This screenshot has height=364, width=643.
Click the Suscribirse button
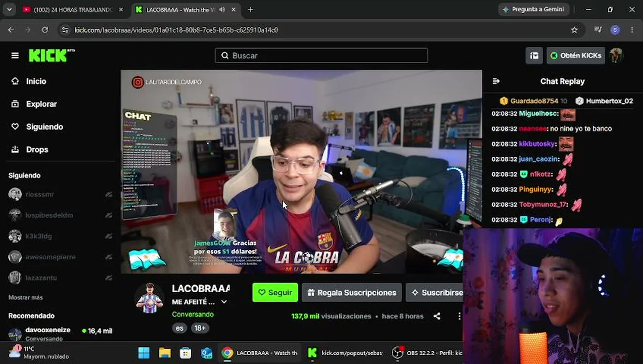(436, 292)
